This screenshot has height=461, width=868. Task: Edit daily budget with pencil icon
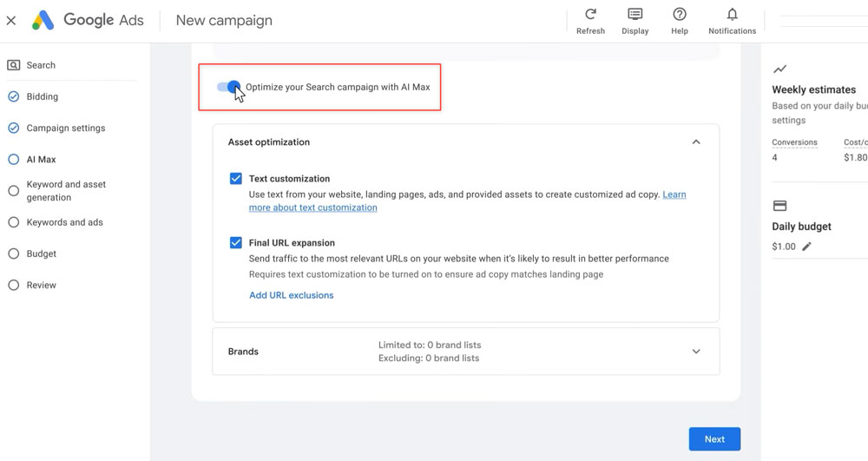point(806,247)
